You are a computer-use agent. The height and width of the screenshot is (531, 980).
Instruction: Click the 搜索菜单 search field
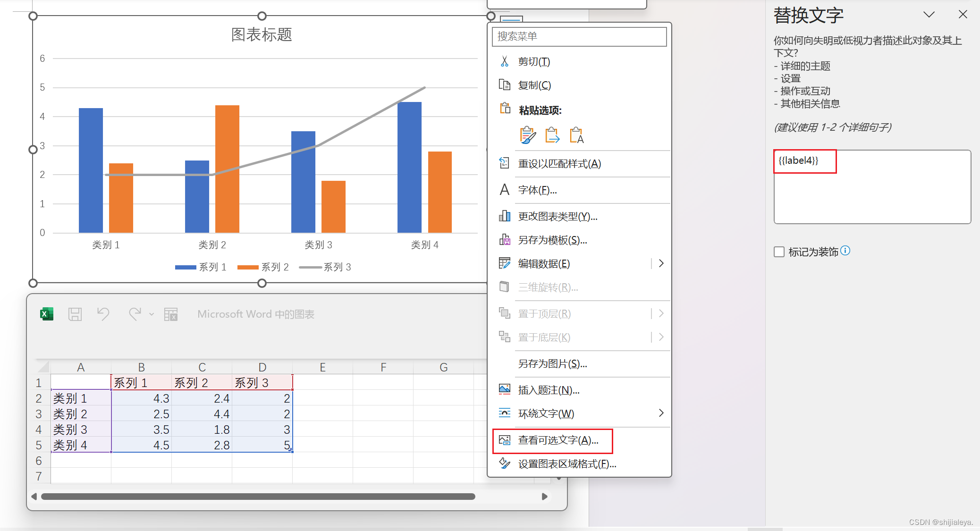579,36
